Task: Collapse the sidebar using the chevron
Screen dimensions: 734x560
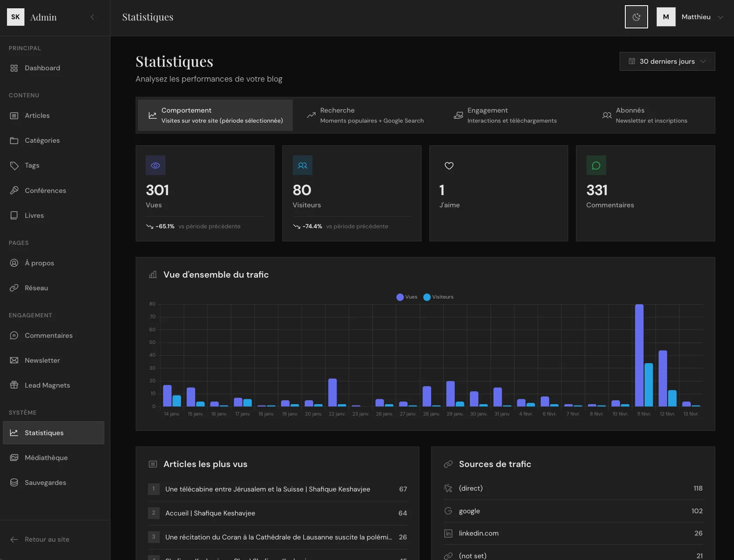Action: [x=93, y=17]
